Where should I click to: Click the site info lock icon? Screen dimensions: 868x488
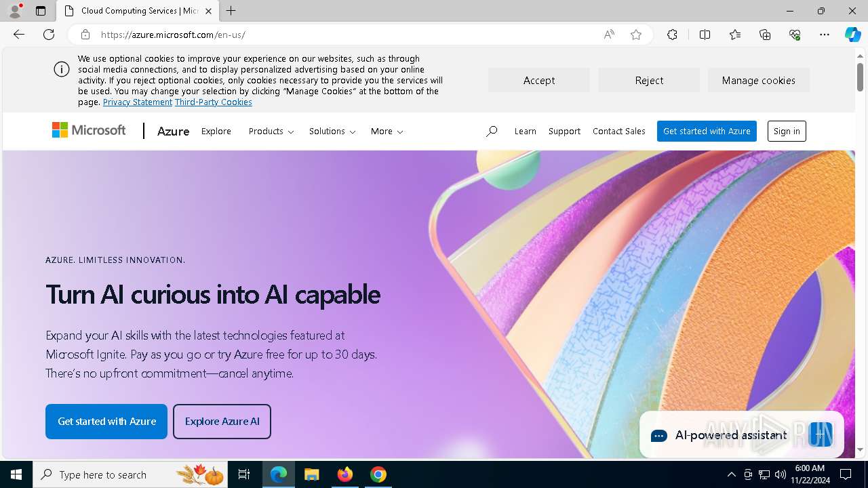pos(85,35)
